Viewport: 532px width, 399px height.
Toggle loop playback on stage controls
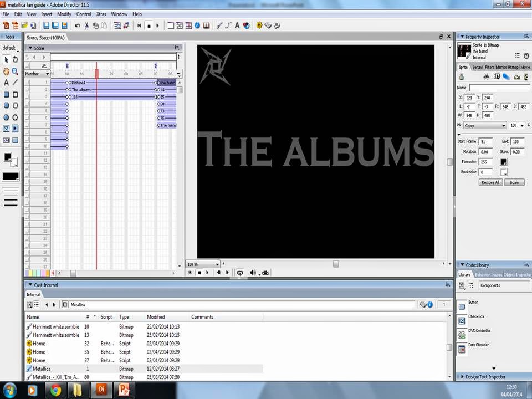(x=240, y=273)
